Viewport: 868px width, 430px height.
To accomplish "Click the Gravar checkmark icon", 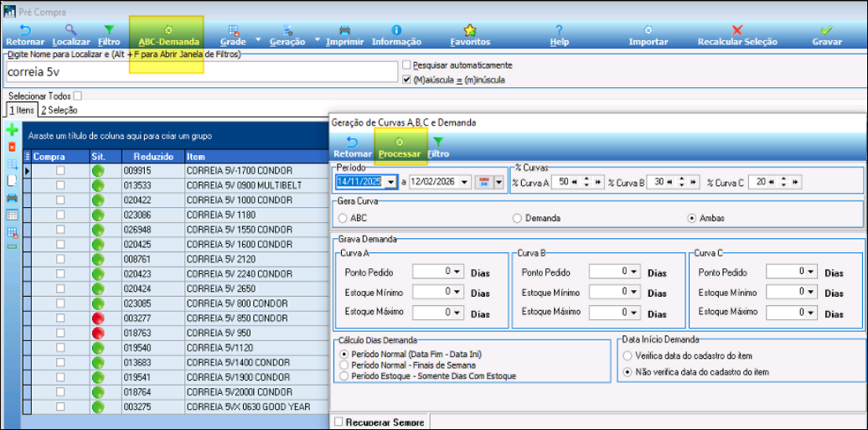I will click(x=826, y=30).
